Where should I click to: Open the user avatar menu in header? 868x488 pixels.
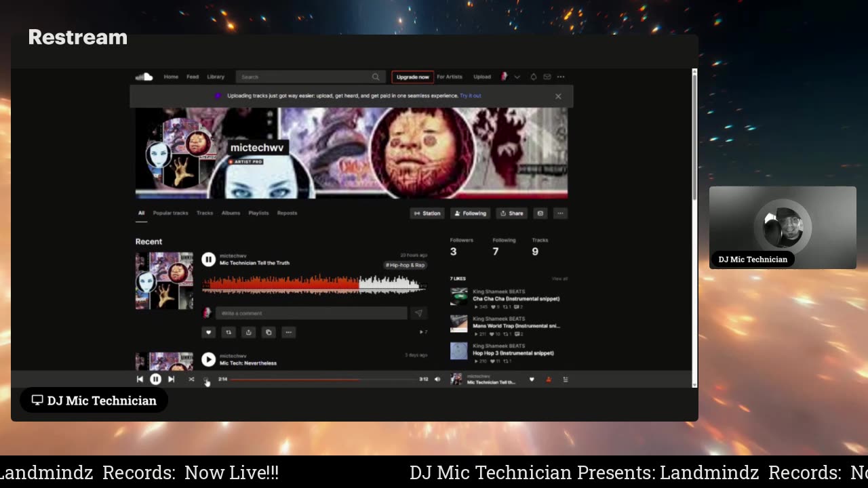click(x=504, y=77)
